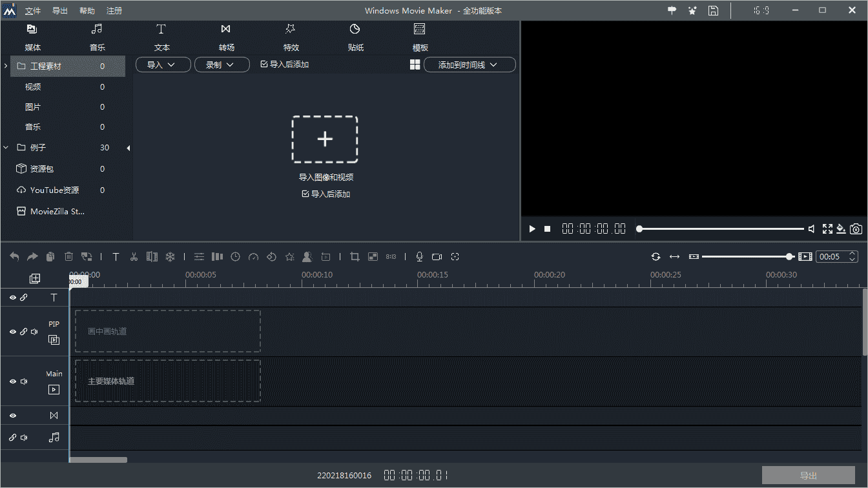Click the camcorder record icon
The image size is (868, 488).
(x=437, y=257)
